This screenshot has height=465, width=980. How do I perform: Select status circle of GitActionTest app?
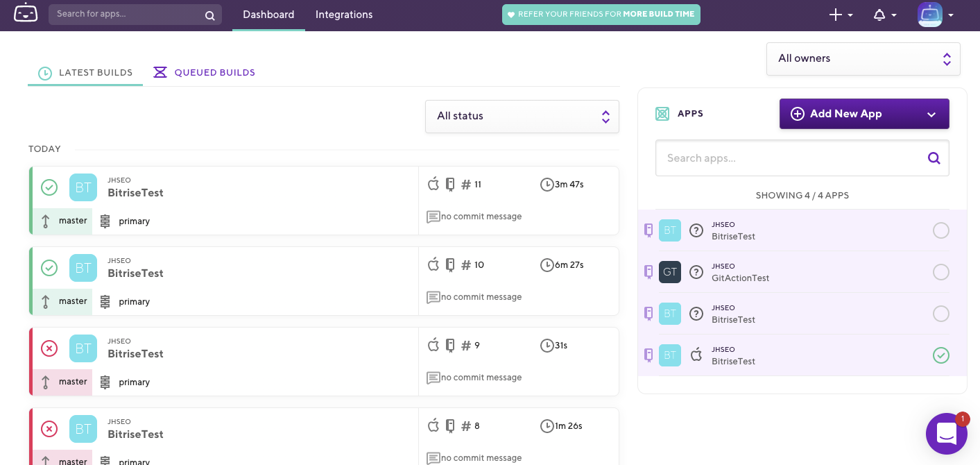[941, 272]
